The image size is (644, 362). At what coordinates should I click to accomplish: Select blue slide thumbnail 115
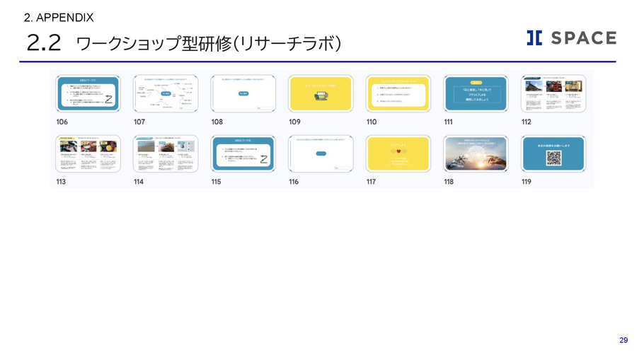click(x=243, y=154)
